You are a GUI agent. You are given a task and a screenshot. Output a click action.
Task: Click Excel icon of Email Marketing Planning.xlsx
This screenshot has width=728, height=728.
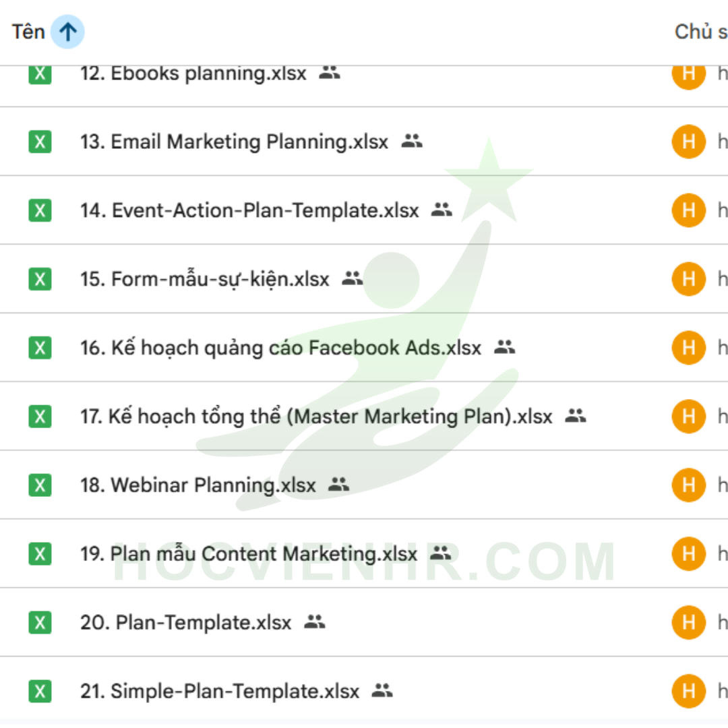(40, 142)
